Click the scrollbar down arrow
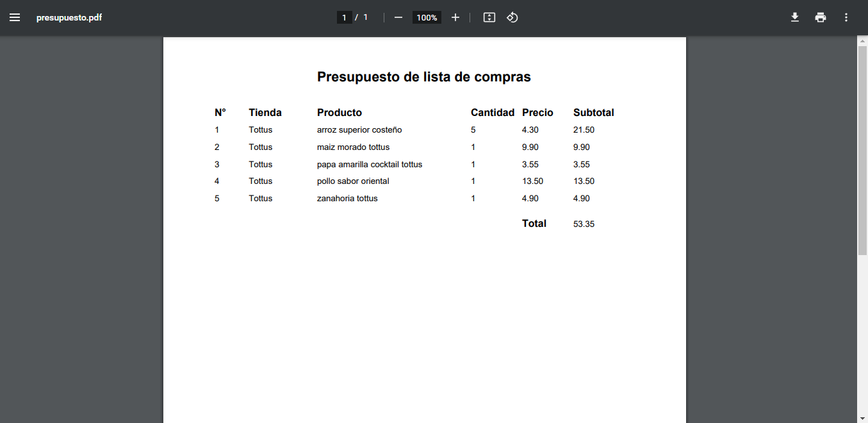This screenshot has width=868, height=423. (862, 419)
